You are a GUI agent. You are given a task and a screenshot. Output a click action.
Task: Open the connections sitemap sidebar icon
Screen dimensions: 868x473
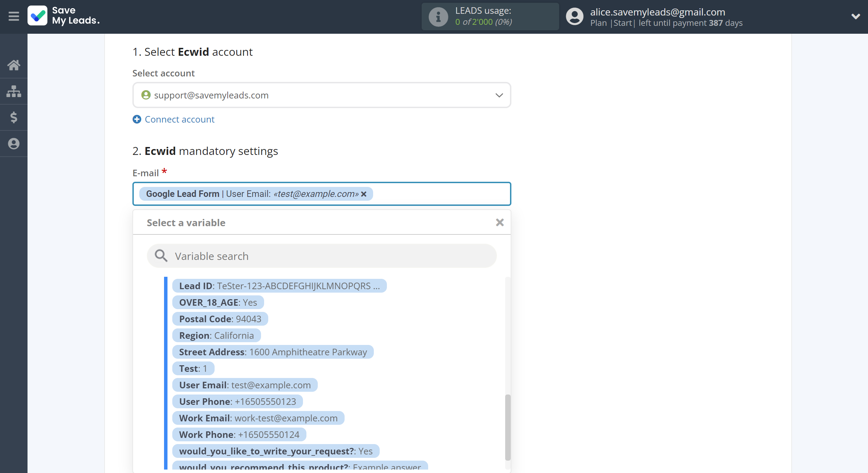(14, 91)
